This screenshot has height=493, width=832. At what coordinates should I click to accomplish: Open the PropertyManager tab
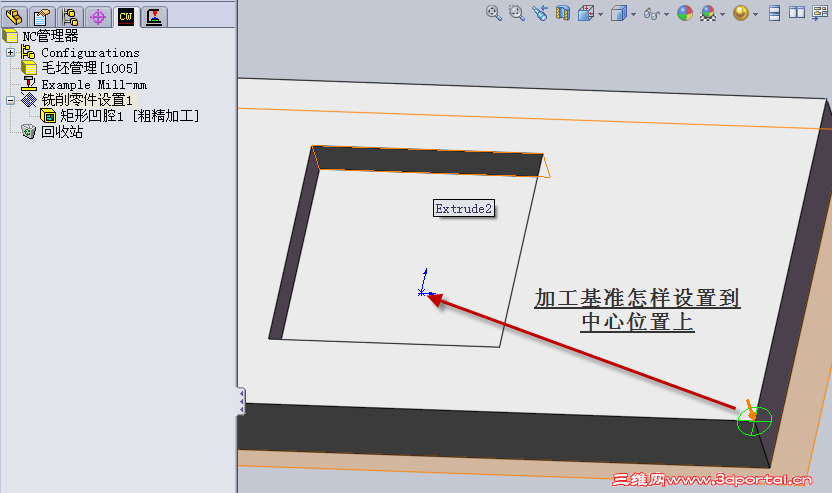pyautogui.click(x=42, y=17)
